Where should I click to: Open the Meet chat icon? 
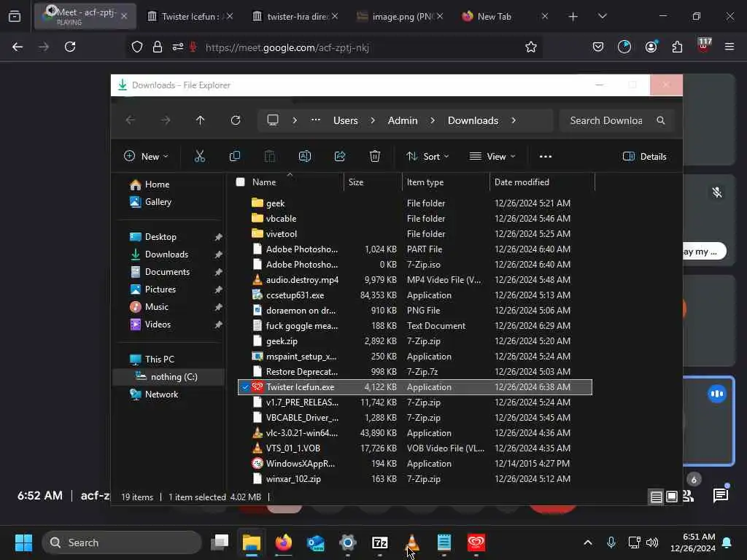tap(720, 496)
